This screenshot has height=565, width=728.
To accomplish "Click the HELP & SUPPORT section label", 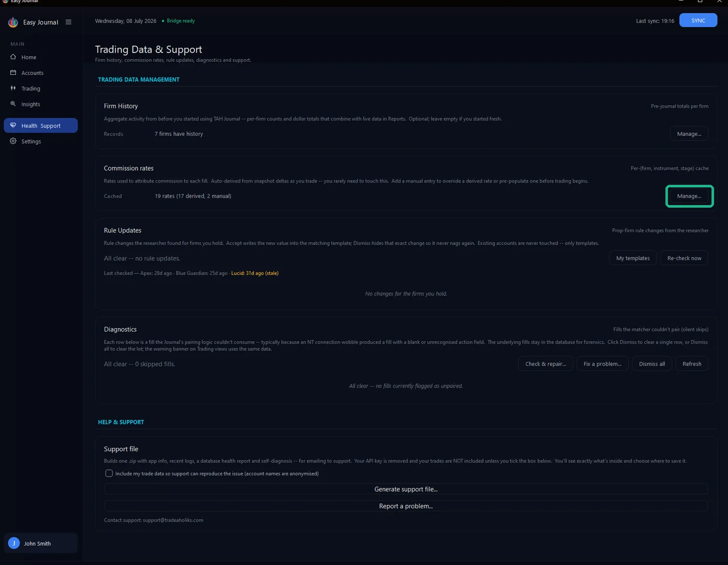I will (121, 422).
